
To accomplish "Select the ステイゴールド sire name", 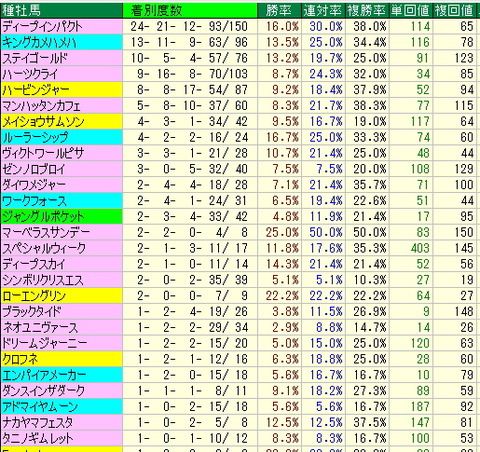I will (x=35, y=58).
